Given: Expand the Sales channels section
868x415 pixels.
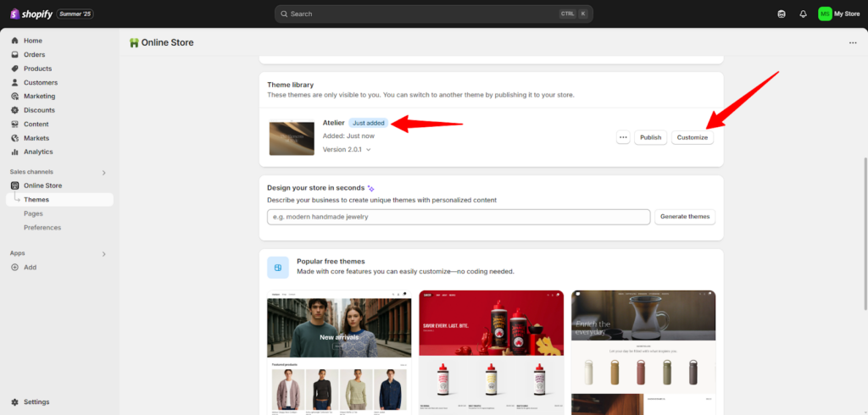Looking at the screenshot, I should 104,172.
